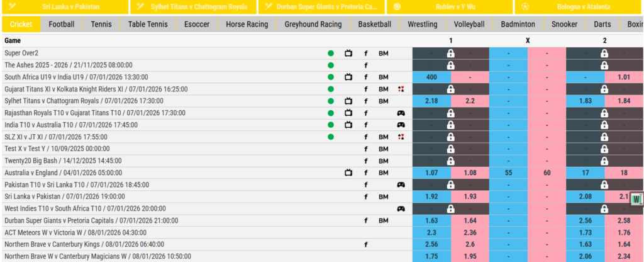Open the Tennis tab

click(x=101, y=25)
